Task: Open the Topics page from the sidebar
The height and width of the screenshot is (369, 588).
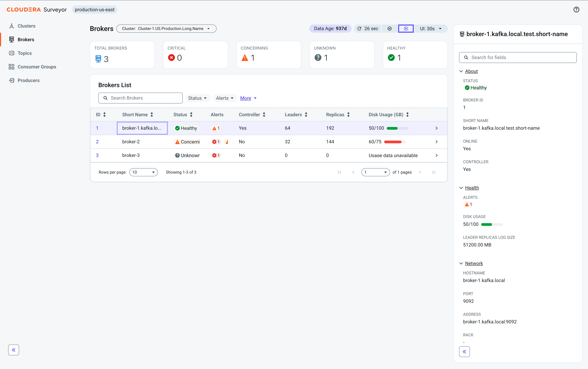Action: pos(25,53)
